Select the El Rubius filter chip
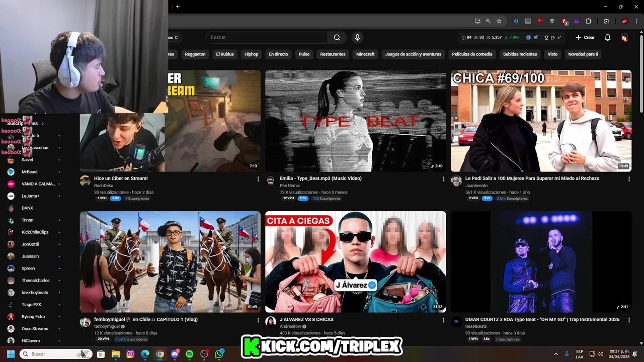 click(x=225, y=54)
